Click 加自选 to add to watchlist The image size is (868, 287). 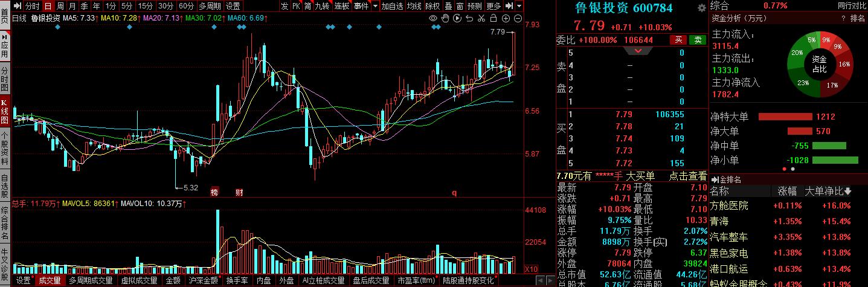click(392, 6)
